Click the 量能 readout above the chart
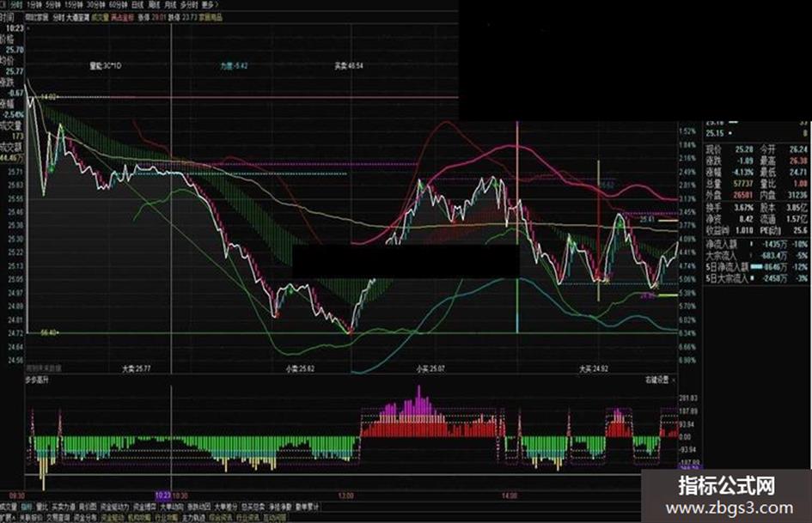This screenshot has height=523, width=812. click(x=105, y=66)
